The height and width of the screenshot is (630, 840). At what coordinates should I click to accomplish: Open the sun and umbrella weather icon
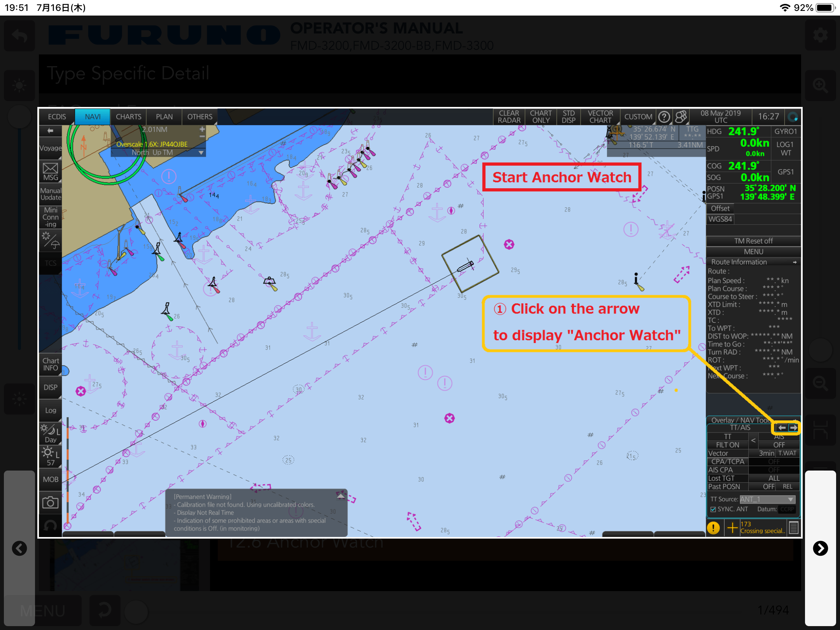tap(51, 240)
